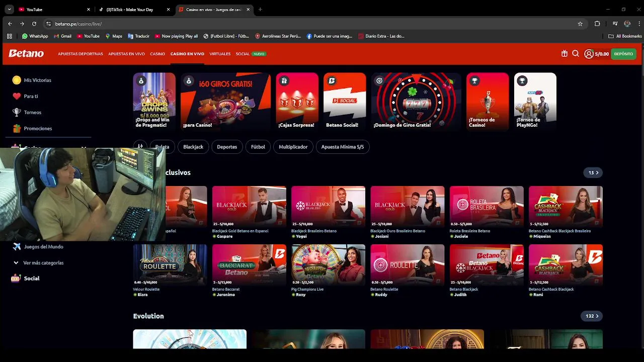This screenshot has height=362, width=644.
Task: Filter by Deportes chip
Action: click(227, 147)
